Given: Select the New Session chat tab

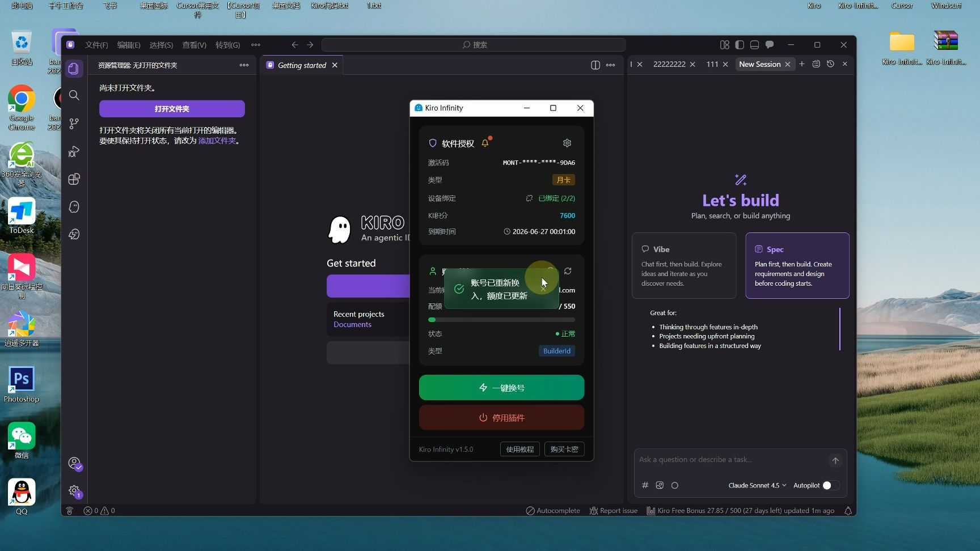Looking at the screenshot, I should pos(760,64).
